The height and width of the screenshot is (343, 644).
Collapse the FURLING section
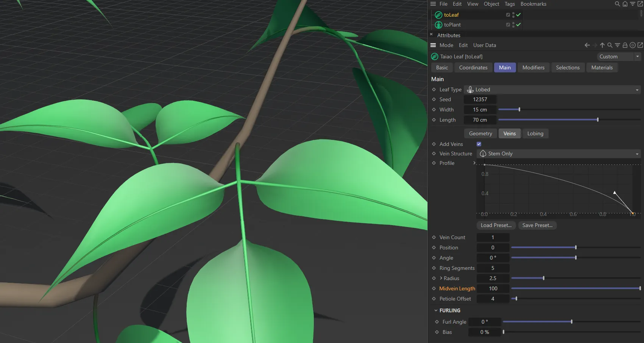[436, 310]
